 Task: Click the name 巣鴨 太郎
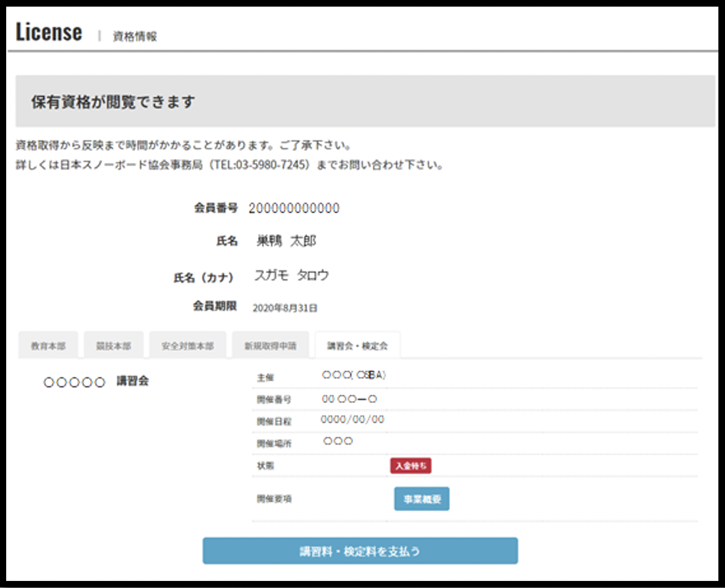(286, 241)
